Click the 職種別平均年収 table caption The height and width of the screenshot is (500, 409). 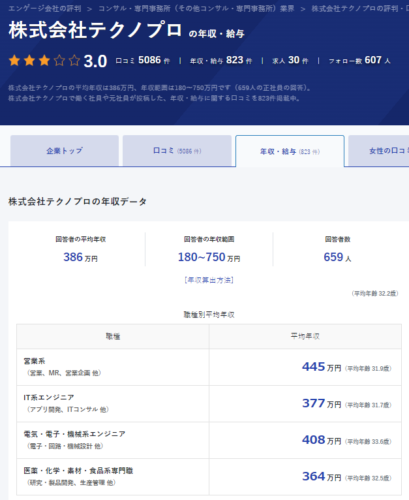click(209, 315)
